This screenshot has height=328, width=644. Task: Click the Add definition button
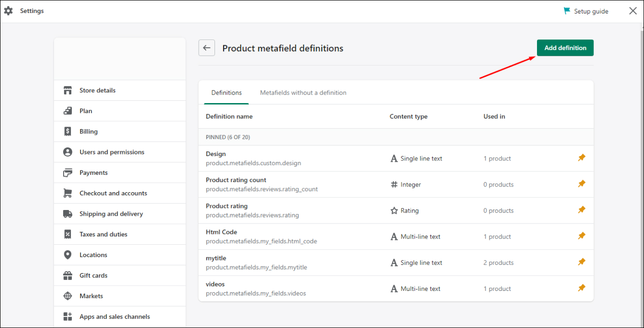pos(565,48)
